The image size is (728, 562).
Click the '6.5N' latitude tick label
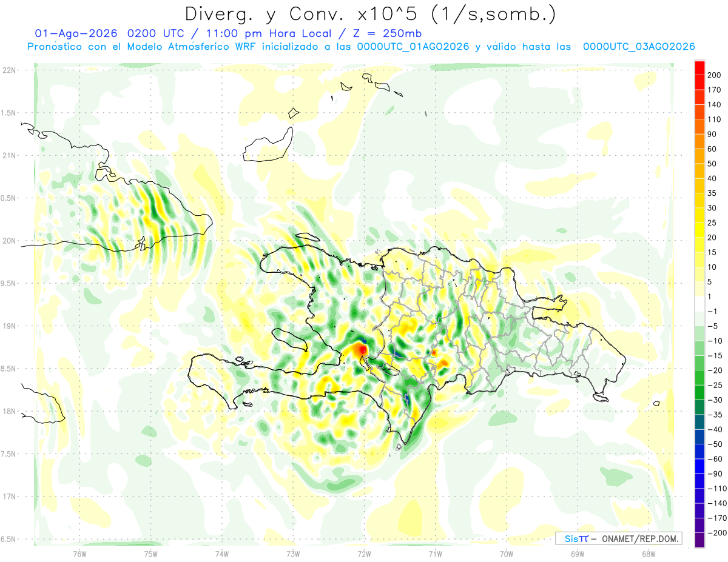pyautogui.click(x=9, y=539)
